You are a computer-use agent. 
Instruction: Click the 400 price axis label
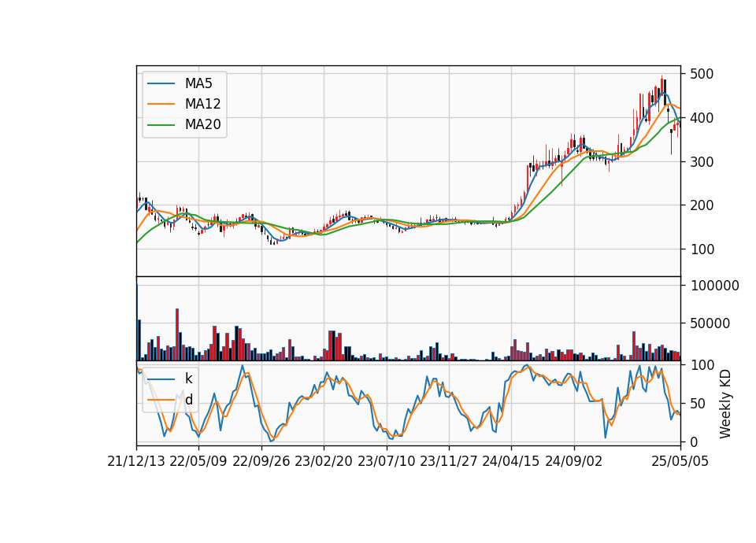(x=702, y=117)
